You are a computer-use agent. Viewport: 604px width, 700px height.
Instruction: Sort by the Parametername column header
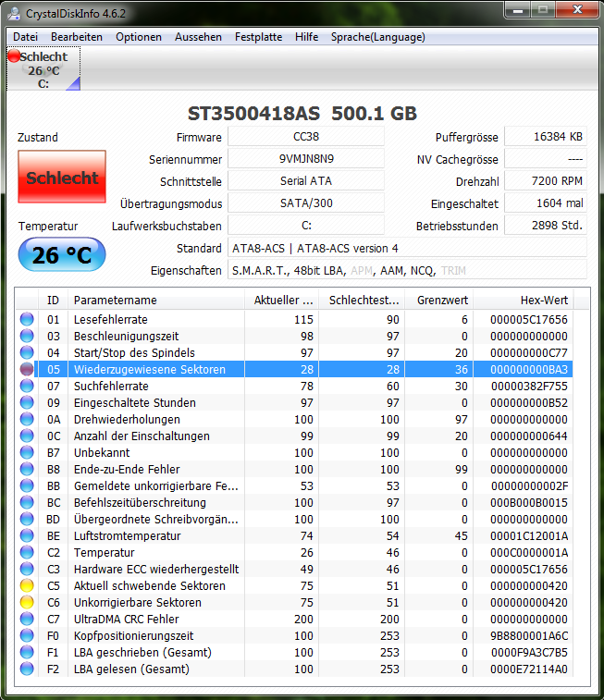pos(156,300)
